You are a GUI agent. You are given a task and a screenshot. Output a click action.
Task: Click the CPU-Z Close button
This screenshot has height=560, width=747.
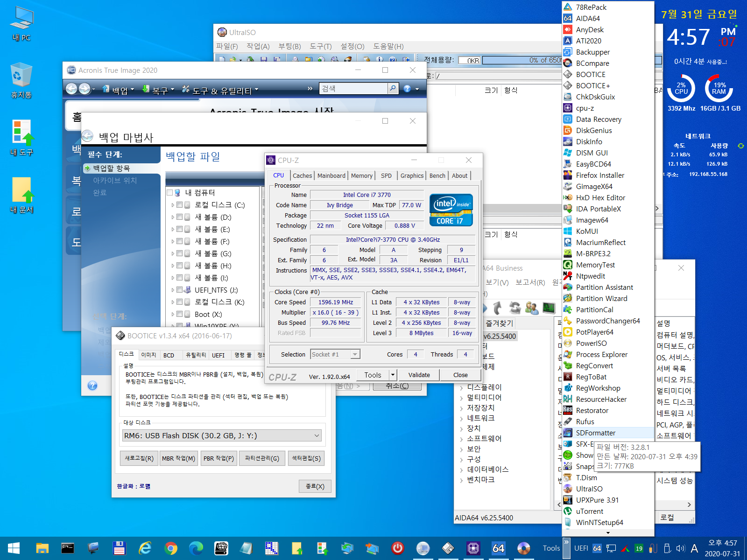[x=460, y=375]
